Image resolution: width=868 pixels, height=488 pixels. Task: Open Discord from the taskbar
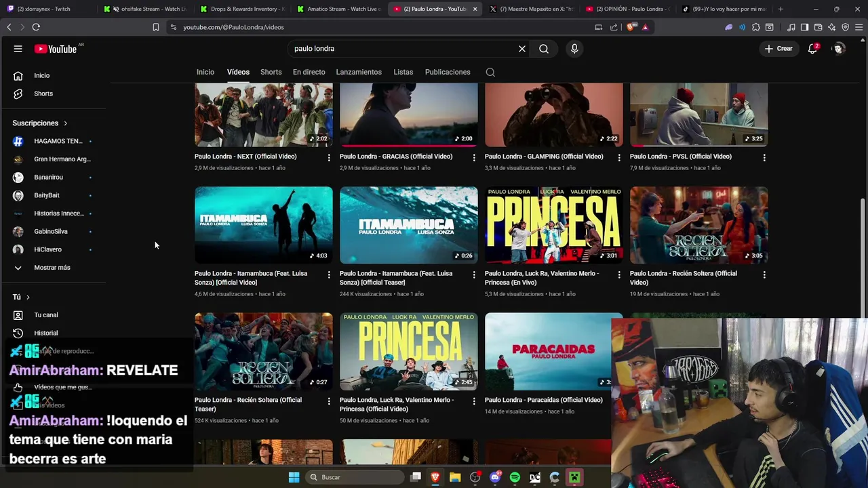click(x=495, y=477)
